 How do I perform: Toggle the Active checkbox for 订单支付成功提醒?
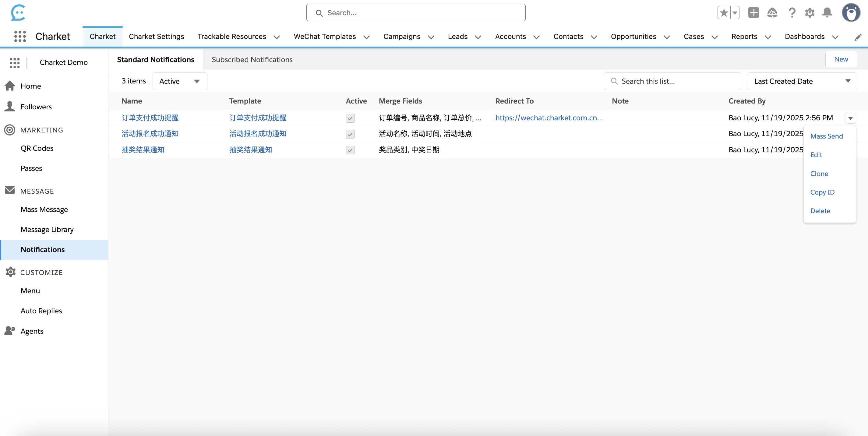pos(350,118)
